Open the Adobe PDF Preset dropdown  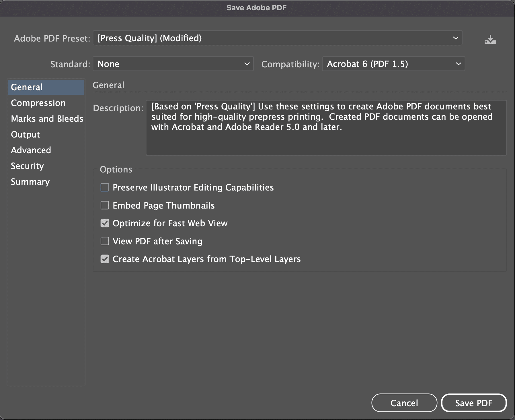tap(277, 38)
